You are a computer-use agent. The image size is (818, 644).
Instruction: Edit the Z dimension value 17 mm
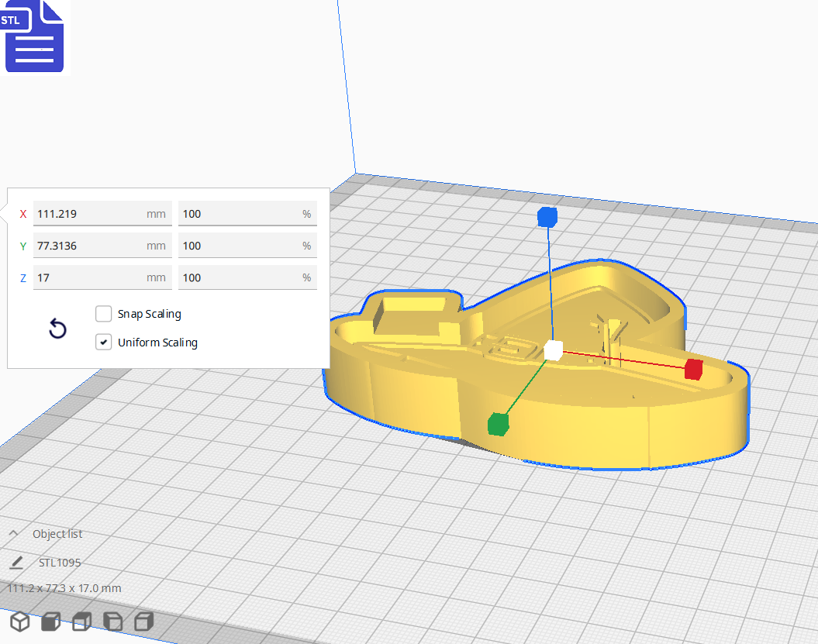tap(101, 277)
